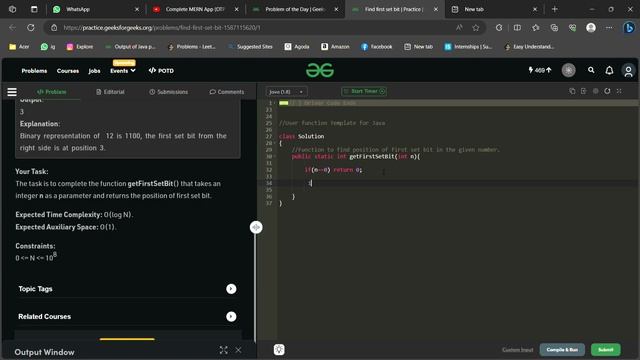The image size is (640, 360).
Task: Open the Java language dropdown
Action: [x=286, y=92]
